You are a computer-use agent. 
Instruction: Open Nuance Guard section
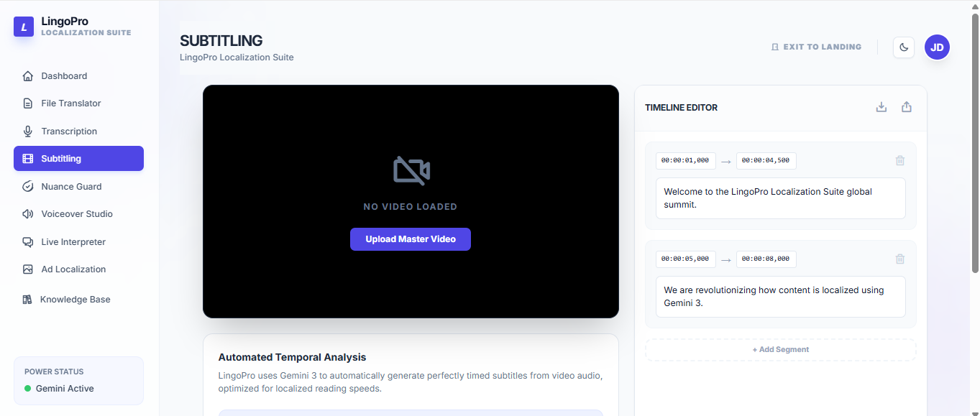click(71, 187)
